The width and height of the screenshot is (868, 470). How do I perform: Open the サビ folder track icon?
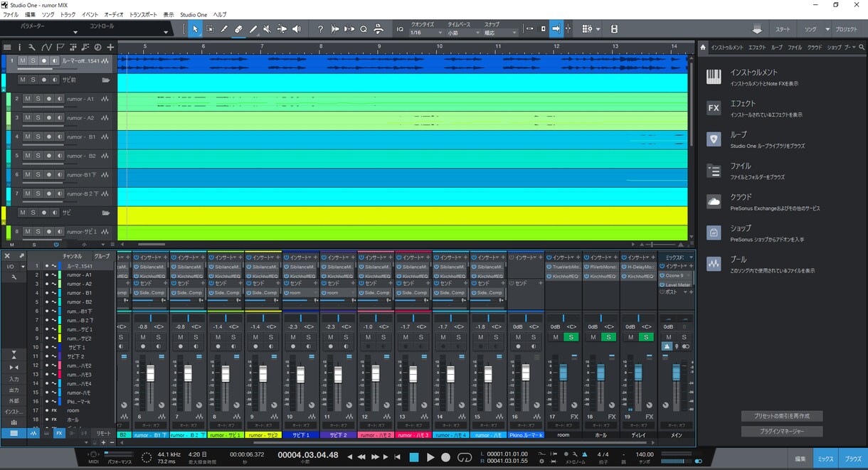pos(106,213)
